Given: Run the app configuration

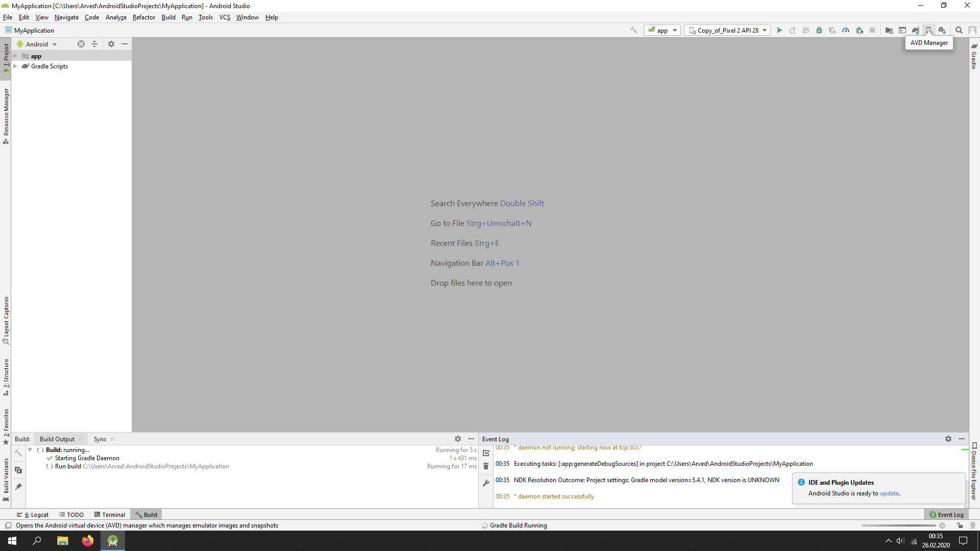Looking at the screenshot, I should click(780, 30).
